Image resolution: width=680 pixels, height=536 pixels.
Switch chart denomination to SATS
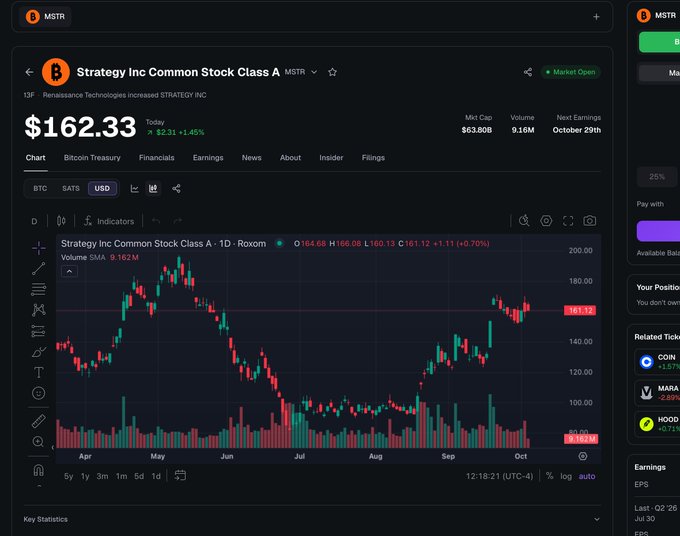click(x=71, y=189)
